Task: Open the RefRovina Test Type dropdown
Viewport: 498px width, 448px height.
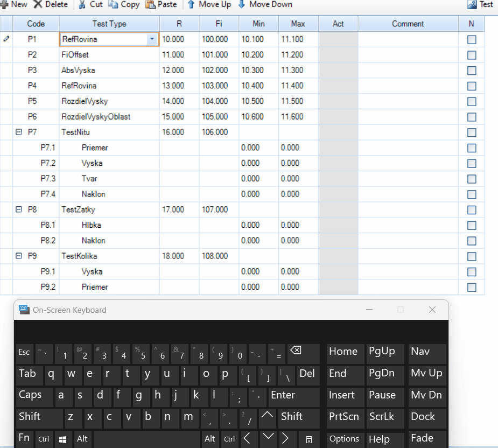Action: point(152,39)
